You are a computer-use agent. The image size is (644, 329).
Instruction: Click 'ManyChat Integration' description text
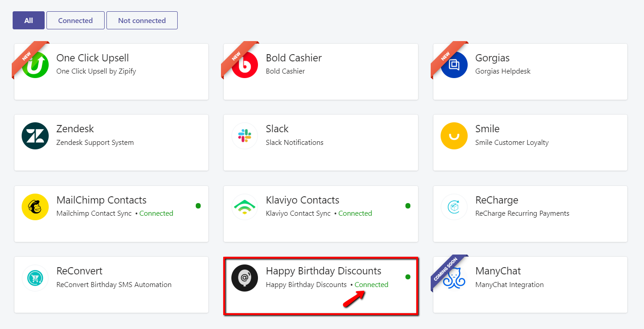510,285
